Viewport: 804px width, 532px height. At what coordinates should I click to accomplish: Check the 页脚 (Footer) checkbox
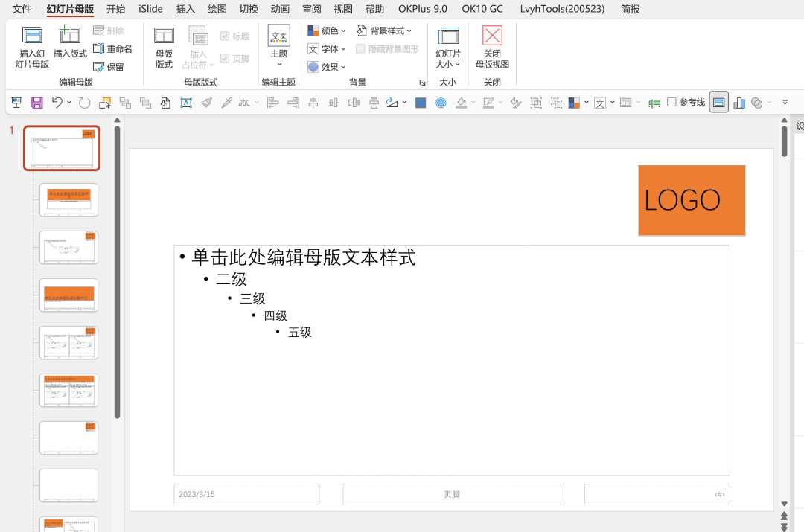226,57
